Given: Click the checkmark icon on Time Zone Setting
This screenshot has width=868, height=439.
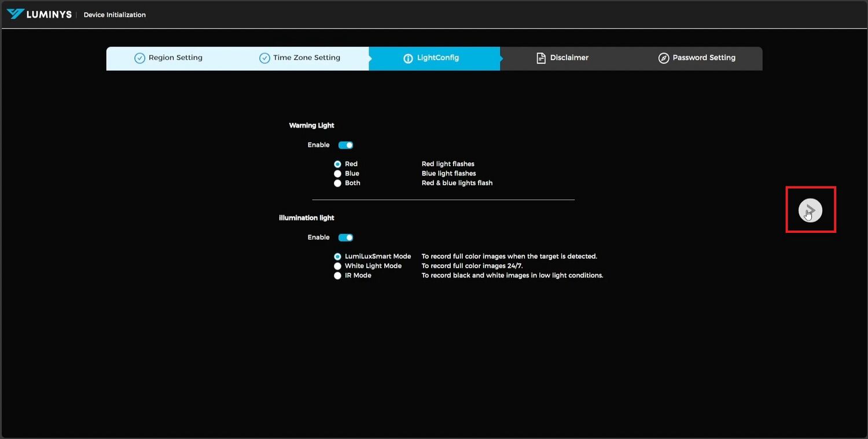Looking at the screenshot, I should point(264,58).
